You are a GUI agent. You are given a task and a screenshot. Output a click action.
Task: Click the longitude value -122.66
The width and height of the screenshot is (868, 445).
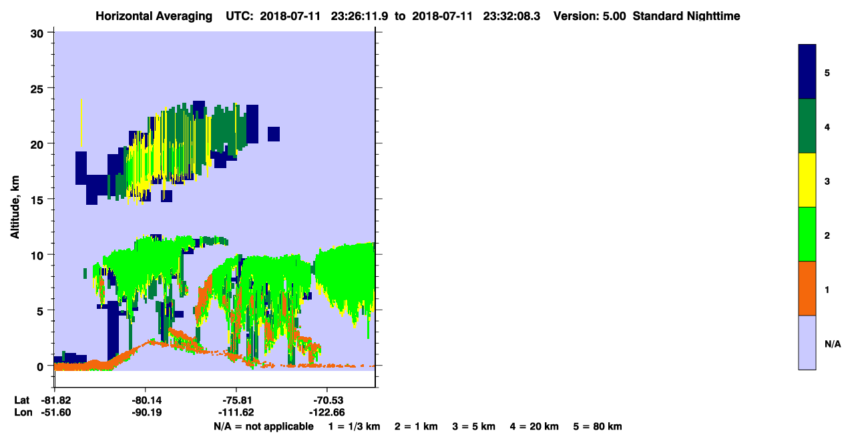tap(327, 412)
